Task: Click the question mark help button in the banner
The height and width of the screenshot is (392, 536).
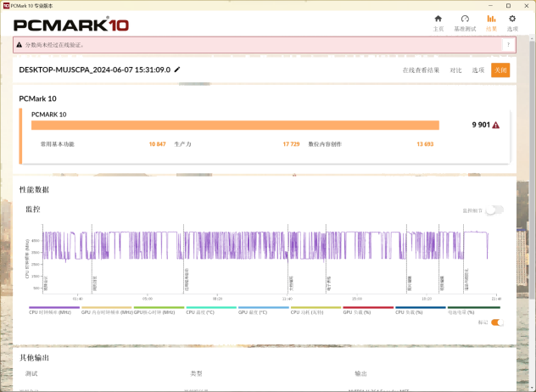Action: [508, 45]
